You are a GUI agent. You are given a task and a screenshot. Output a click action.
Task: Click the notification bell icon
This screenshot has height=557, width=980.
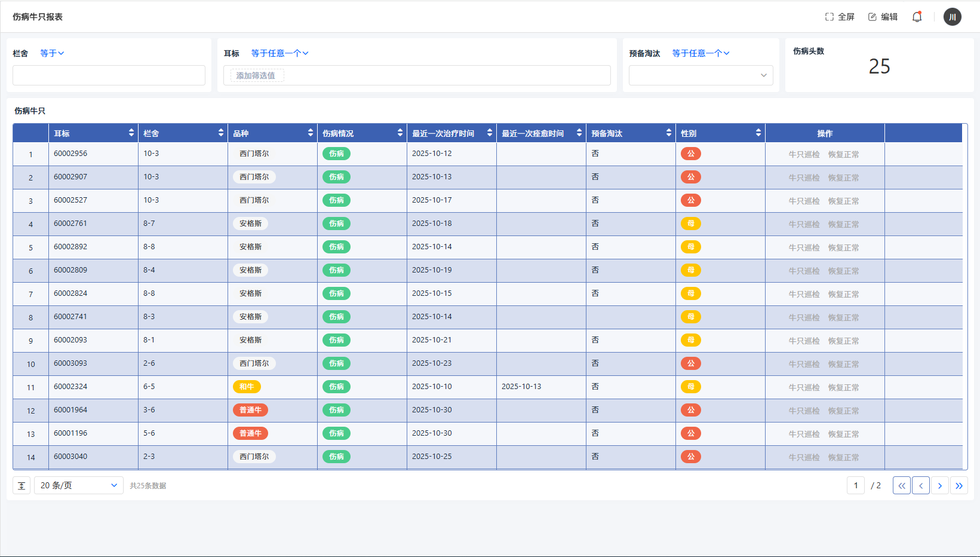[917, 17]
